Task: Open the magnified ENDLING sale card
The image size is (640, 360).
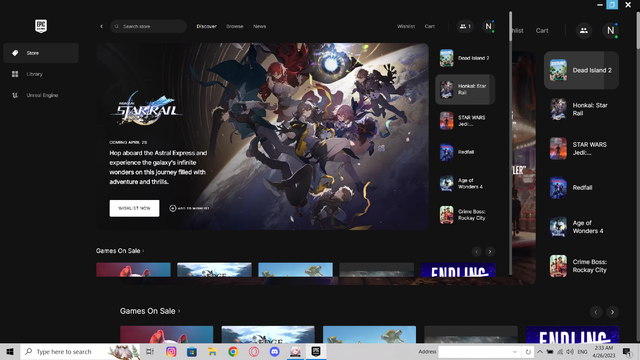Action: [x=572, y=334]
